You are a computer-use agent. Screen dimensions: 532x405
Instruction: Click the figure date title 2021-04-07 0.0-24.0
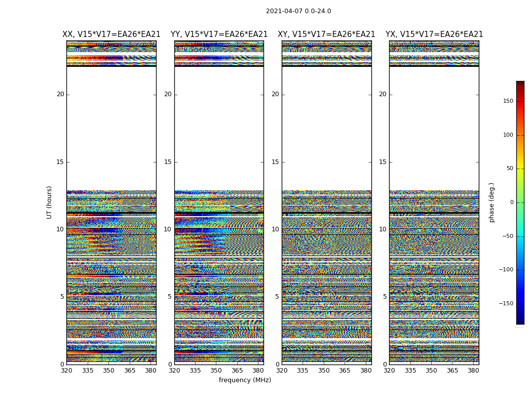coord(298,11)
